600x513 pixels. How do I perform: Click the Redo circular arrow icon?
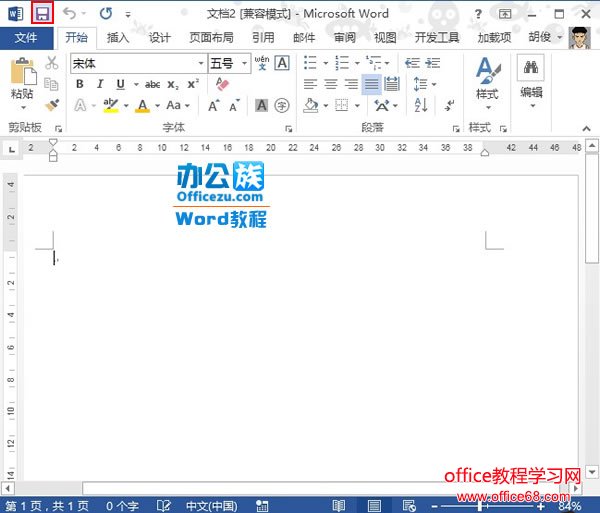tap(106, 14)
